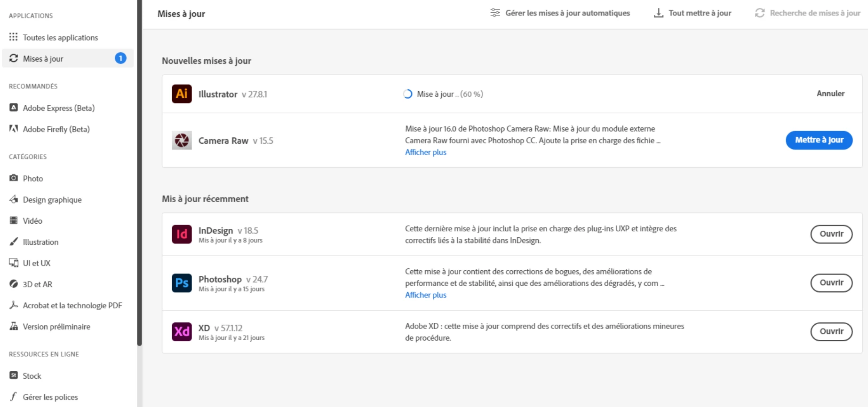The height and width of the screenshot is (407, 868).
Task: Open Adobe Firefly (Beta) from sidebar
Action: point(56,129)
